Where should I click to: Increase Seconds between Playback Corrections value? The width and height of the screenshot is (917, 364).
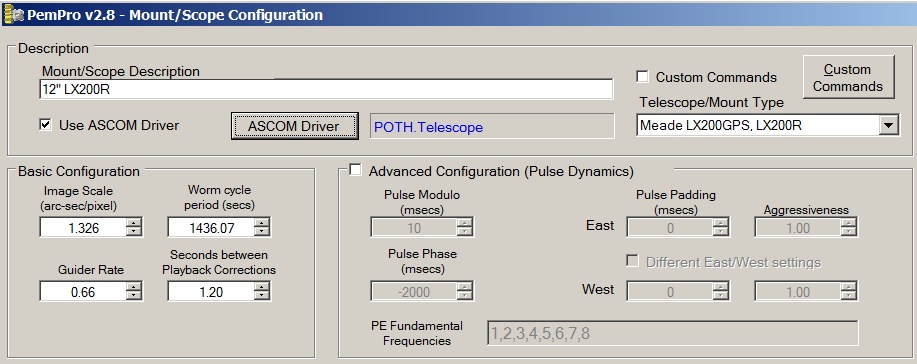point(263,287)
